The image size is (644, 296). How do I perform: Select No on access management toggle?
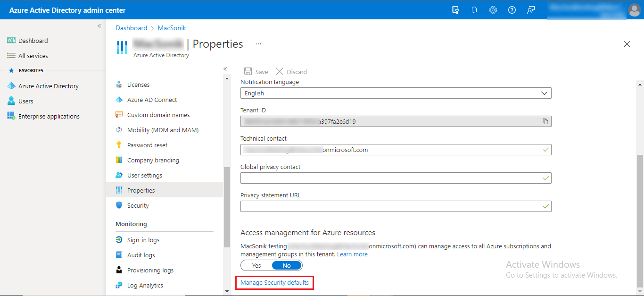287,265
